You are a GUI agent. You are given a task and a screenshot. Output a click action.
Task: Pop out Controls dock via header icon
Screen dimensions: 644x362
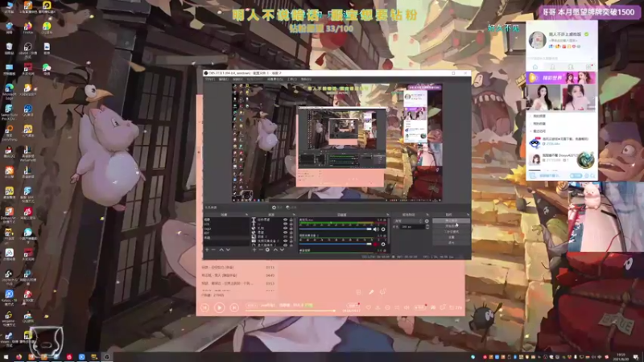(468, 215)
